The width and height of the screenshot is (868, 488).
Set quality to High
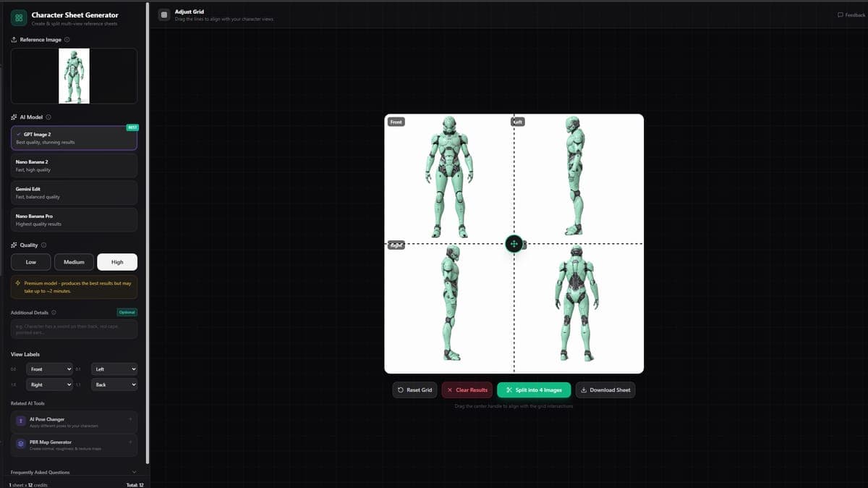[x=117, y=262]
